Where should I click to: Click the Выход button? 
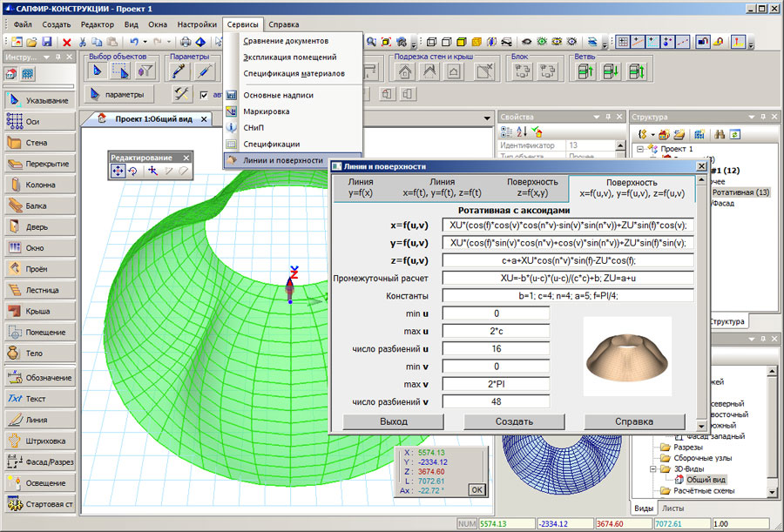[x=393, y=421]
